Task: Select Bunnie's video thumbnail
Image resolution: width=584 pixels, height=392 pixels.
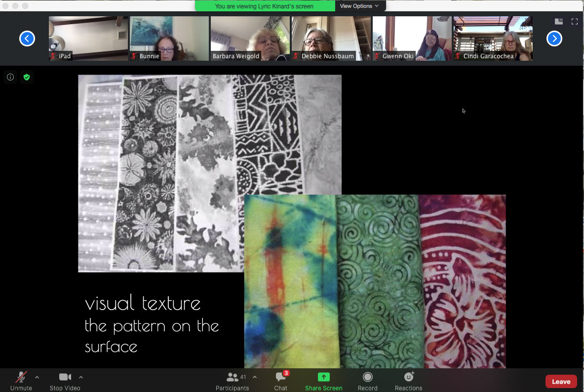Action: 169,39
